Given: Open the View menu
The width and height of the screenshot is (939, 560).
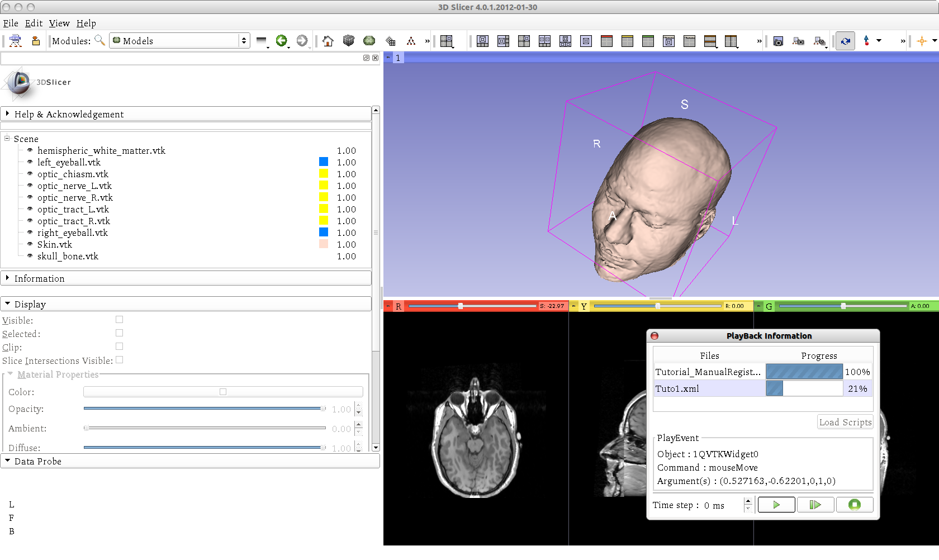Looking at the screenshot, I should point(59,23).
